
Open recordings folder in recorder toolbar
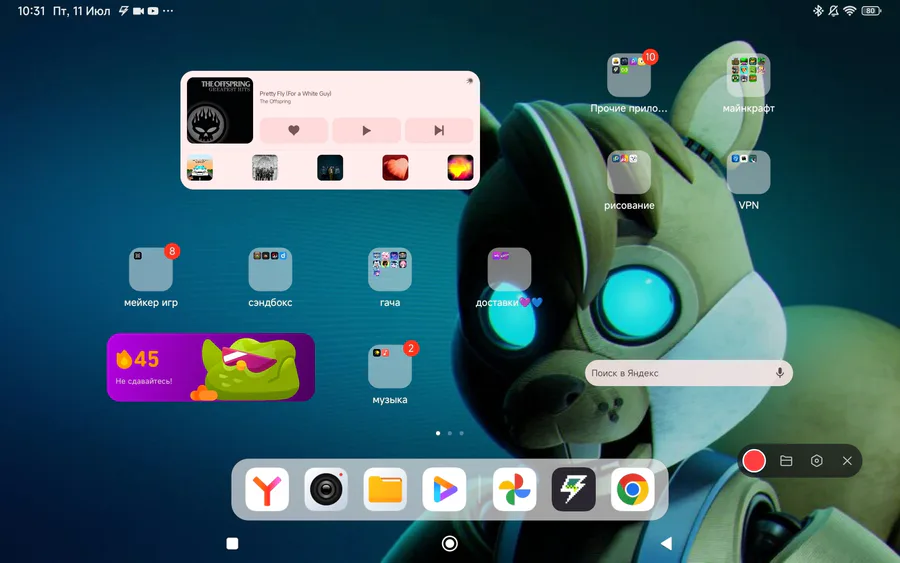coord(786,461)
